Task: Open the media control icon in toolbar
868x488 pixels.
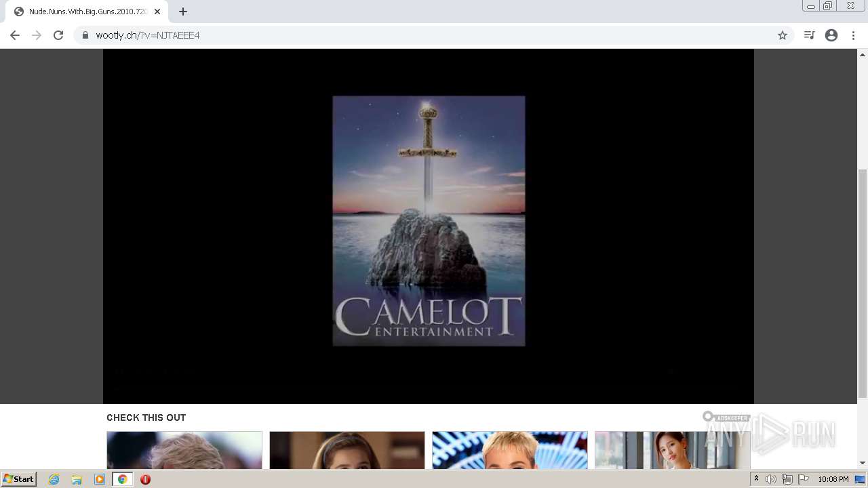Action: tap(809, 35)
